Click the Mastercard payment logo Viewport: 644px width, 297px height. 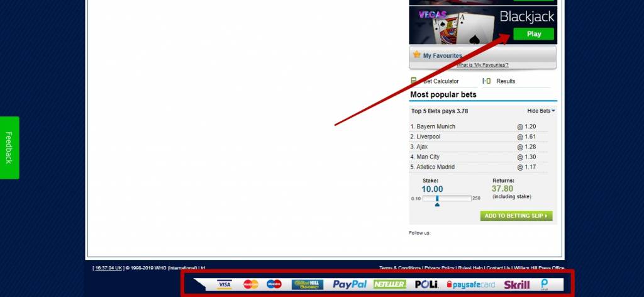coord(250,284)
